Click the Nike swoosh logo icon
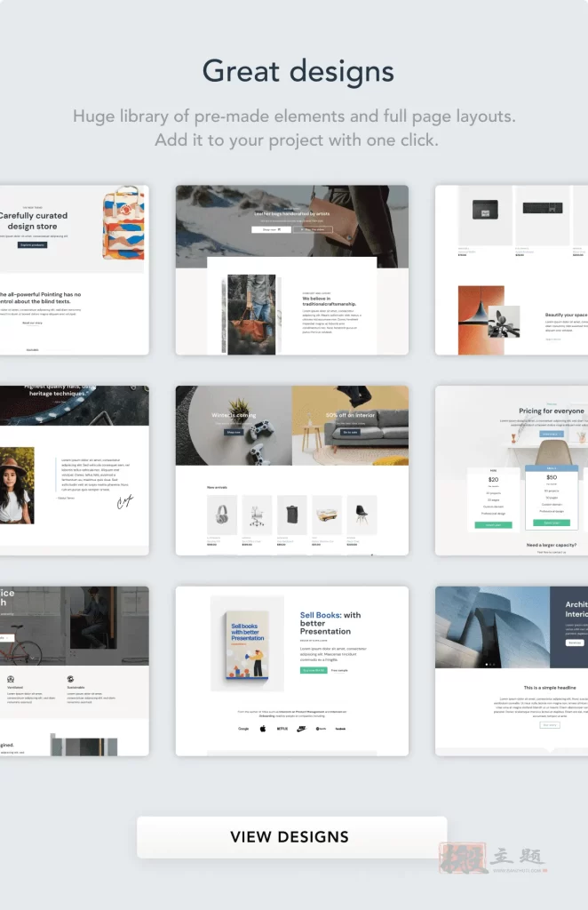Image resolution: width=588 pixels, height=910 pixels. tap(302, 729)
